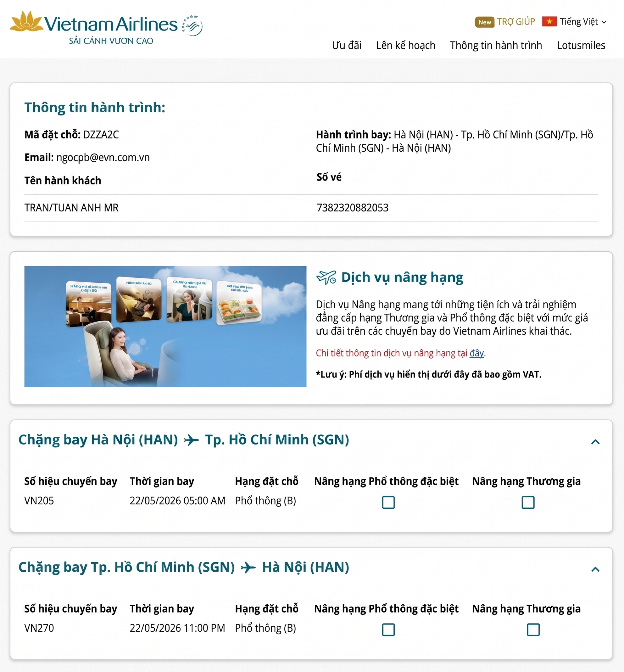624x672 pixels.
Task: Collapse the Hồ Chí Minh to Hà Nội segment
Action: [595, 569]
